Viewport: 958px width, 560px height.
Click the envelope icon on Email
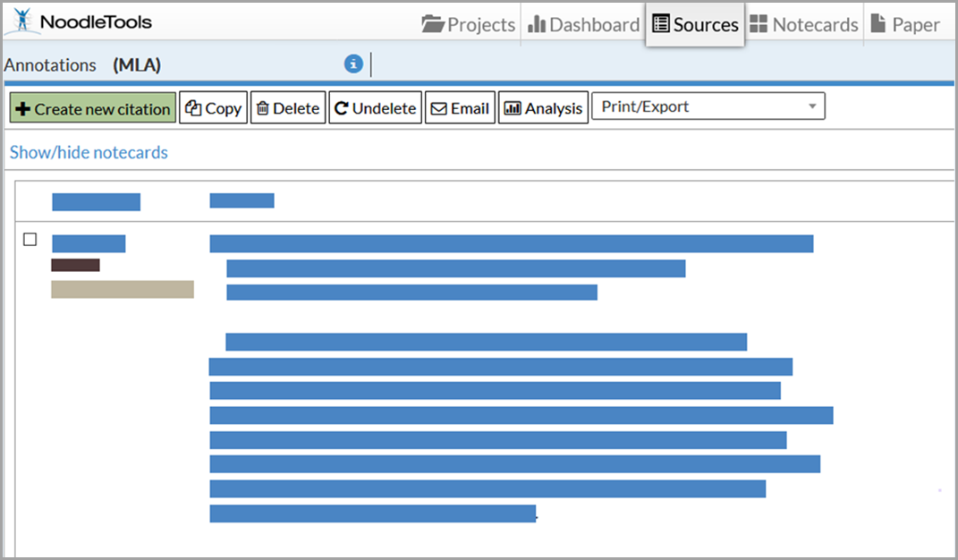click(438, 108)
